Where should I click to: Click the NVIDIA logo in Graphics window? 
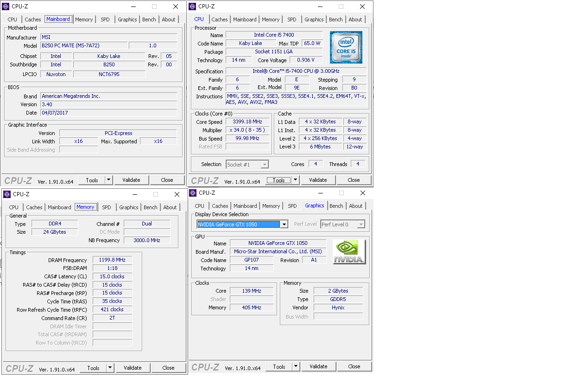pos(349,252)
